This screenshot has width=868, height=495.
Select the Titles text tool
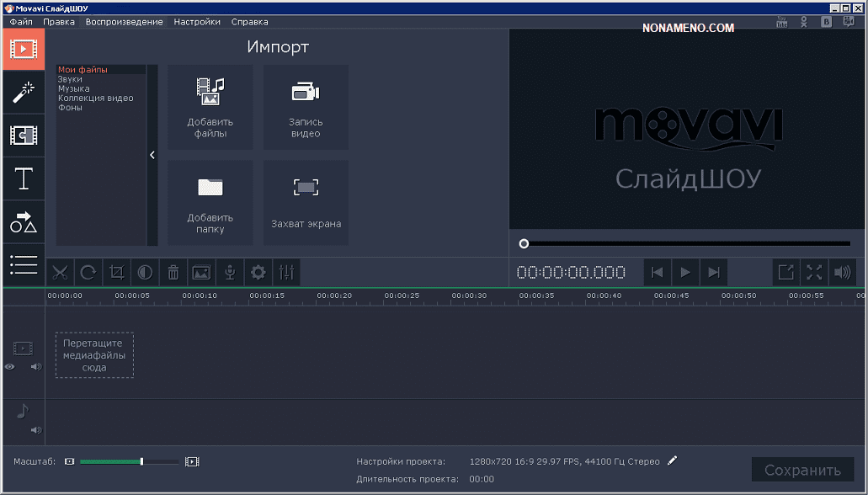23,178
